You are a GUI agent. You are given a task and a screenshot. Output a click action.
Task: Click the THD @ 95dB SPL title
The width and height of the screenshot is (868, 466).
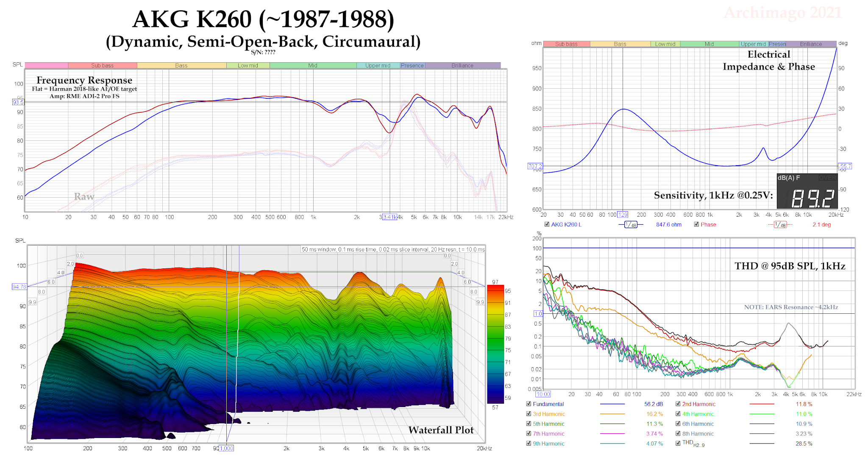click(790, 266)
